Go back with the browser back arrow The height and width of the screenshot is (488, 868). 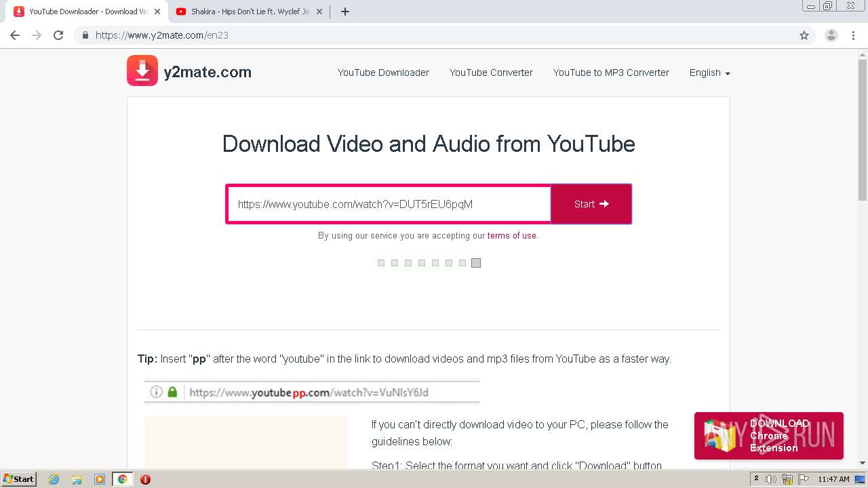[x=15, y=35]
